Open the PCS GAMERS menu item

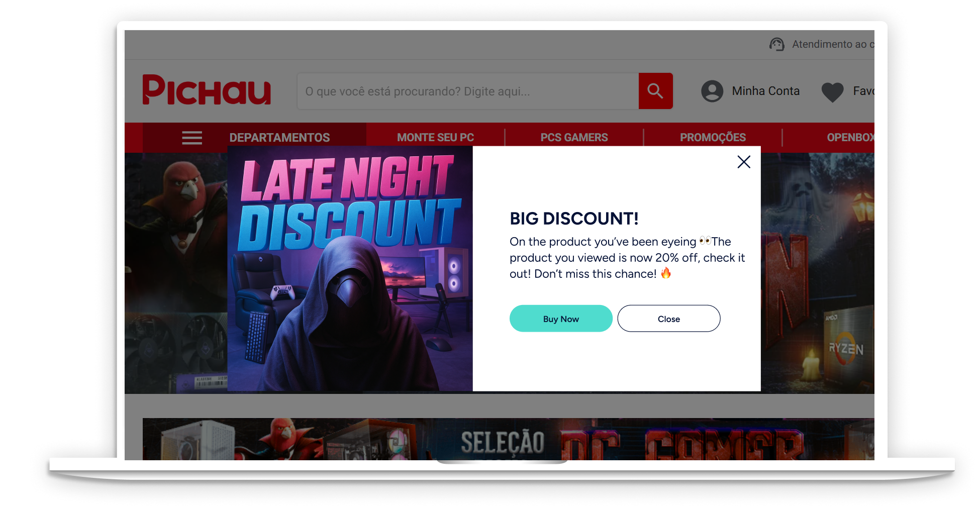(x=574, y=138)
